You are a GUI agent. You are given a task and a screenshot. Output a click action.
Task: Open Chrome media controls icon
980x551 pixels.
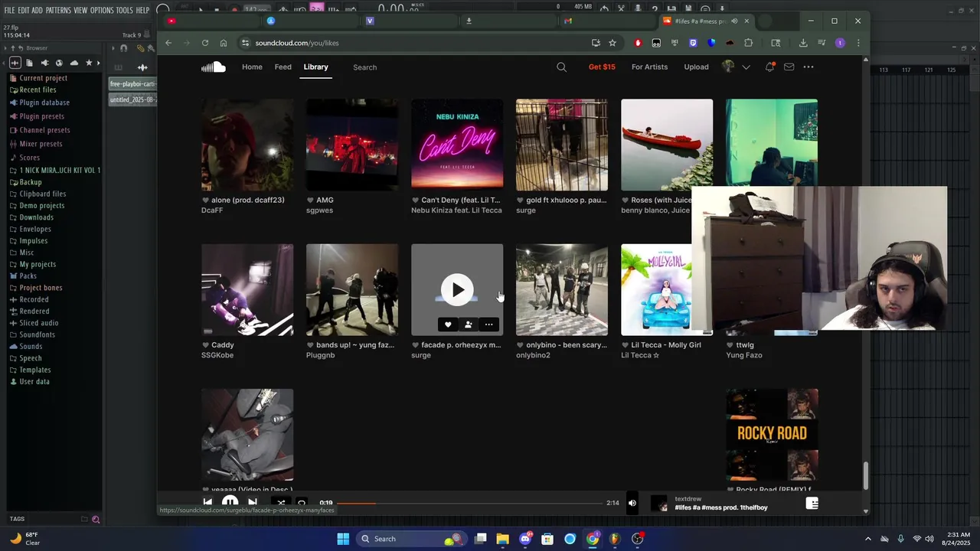click(822, 43)
